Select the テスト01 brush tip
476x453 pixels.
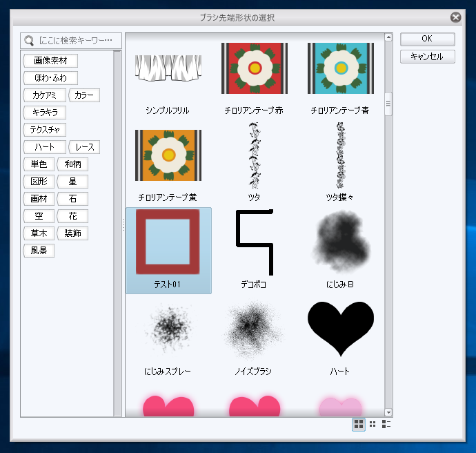(x=168, y=251)
